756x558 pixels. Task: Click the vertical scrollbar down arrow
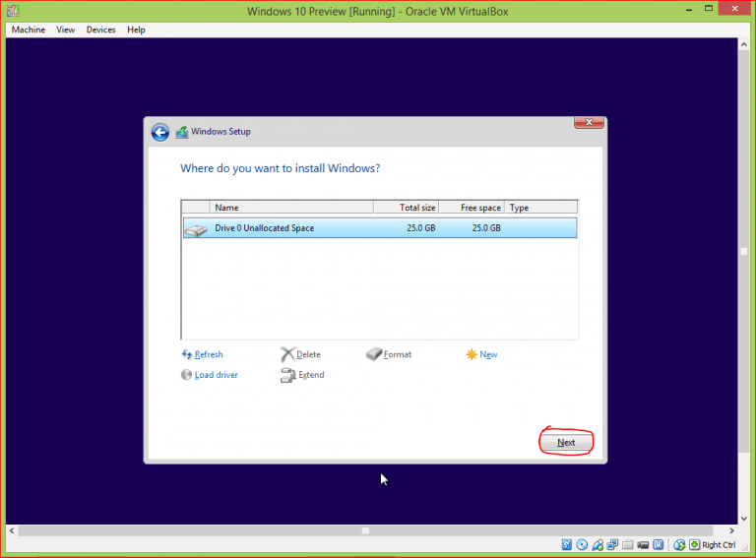point(743,519)
